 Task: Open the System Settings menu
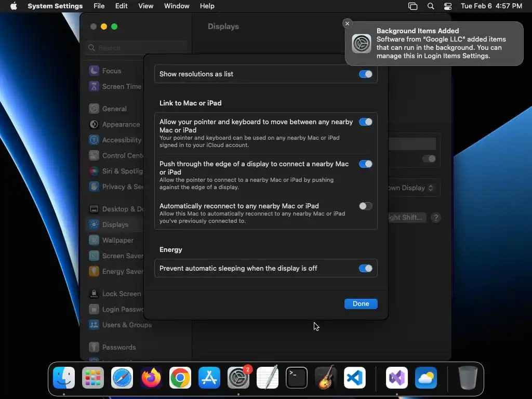55,6
